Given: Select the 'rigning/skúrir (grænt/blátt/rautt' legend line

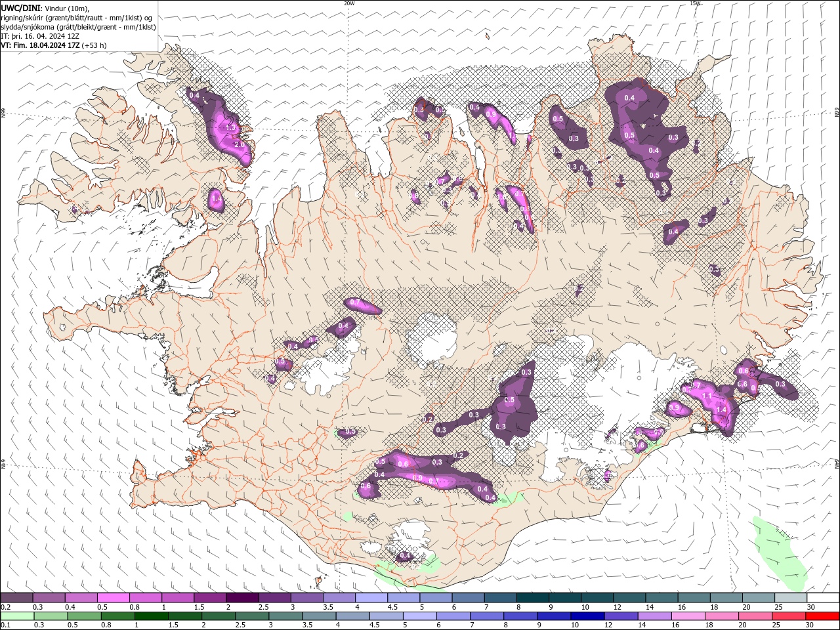Looking at the screenshot, I should tap(77, 18).
